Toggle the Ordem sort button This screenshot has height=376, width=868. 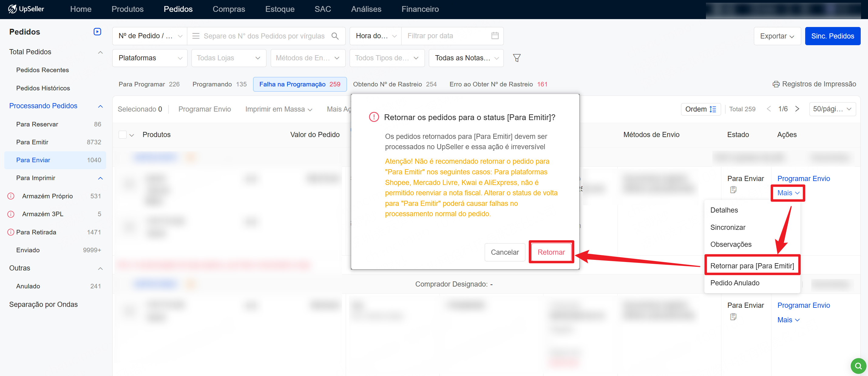pyautogui.click(x=700, y=109)
